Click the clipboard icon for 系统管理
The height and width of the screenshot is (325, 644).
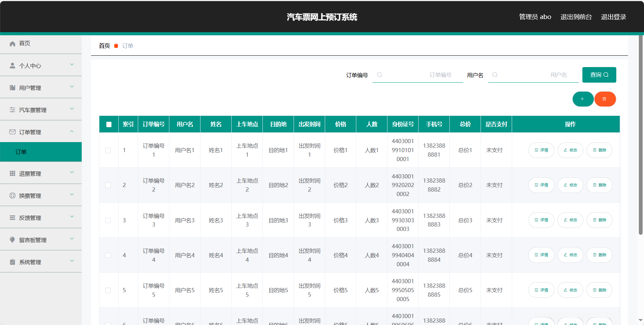tap(12, 262)
